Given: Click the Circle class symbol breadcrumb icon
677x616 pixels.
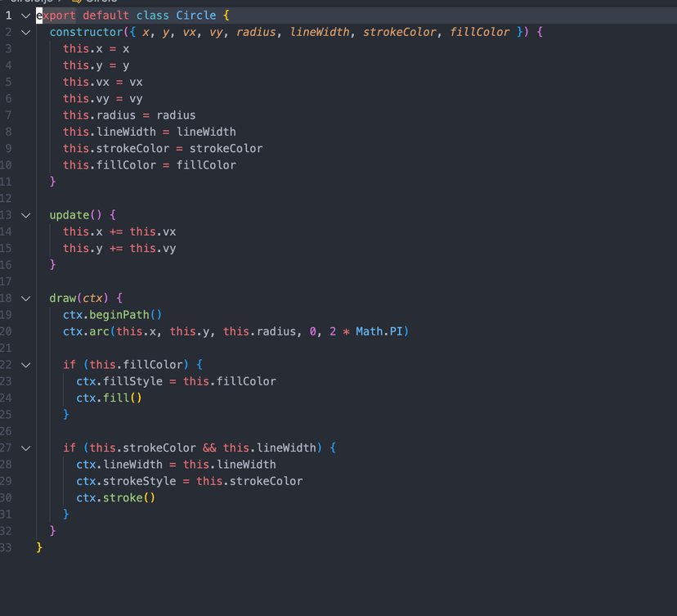Looking at the screenshot, I should [x=77, y=2].
